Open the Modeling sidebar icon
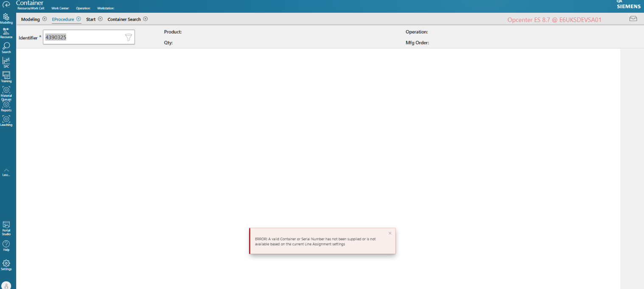Screen dimensions: 644x289 6,17
